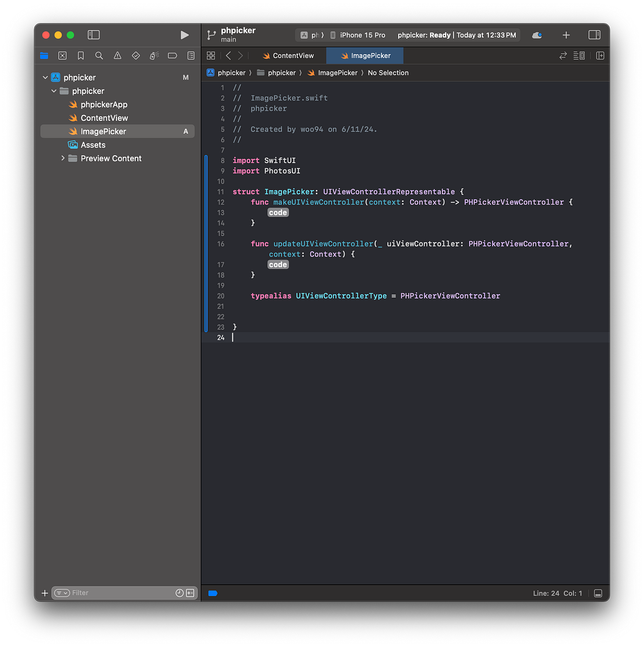Select the Issues navigator warning icon
This screenshot has width=644, height=647.
[117, 55]
